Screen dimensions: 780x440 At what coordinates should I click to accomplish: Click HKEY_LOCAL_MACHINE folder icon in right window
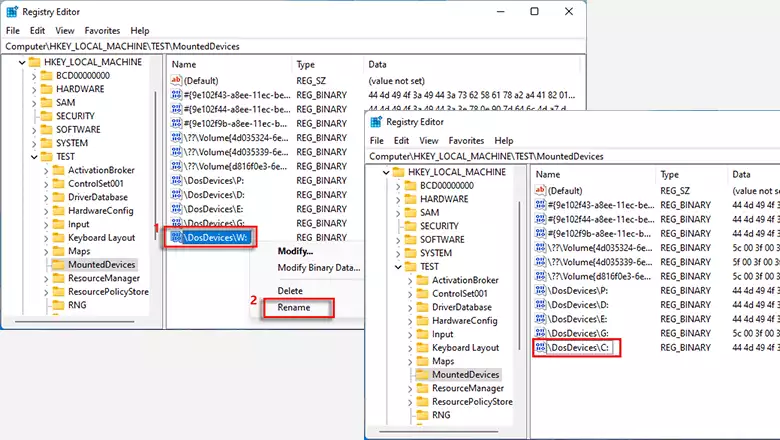[x=396, y=172]
